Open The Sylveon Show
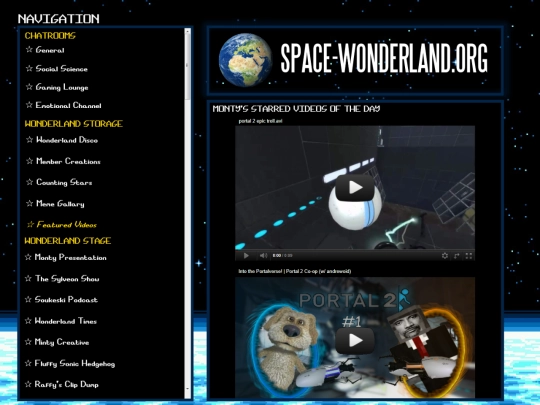 pyautogui.click(x=67, y=279)
